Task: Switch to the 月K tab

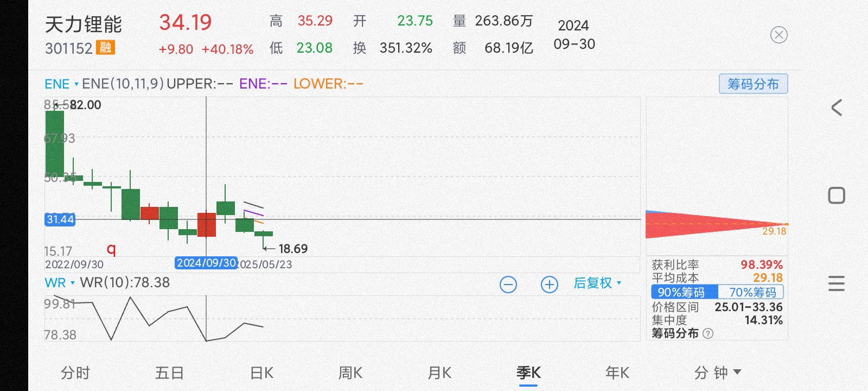Action: click(439, 373)
